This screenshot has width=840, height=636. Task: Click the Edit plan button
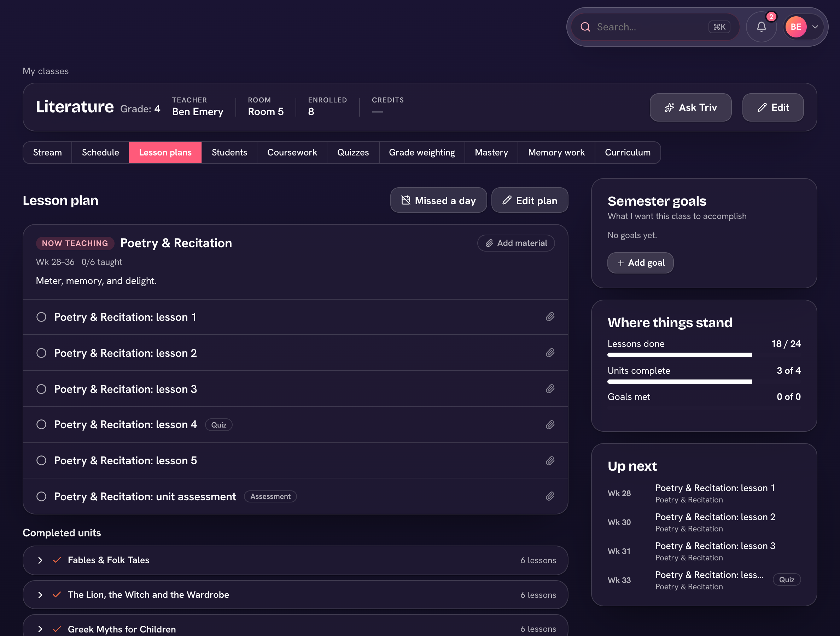coord(530,200)
